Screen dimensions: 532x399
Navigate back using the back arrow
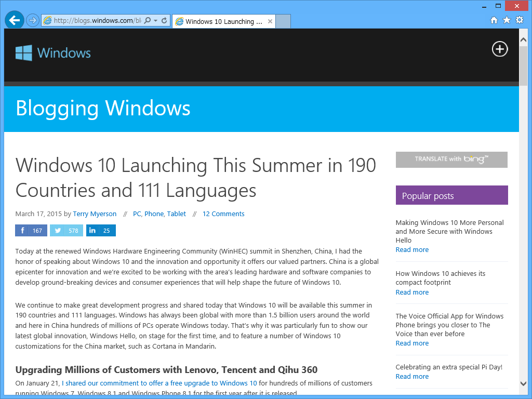point(14,20)
